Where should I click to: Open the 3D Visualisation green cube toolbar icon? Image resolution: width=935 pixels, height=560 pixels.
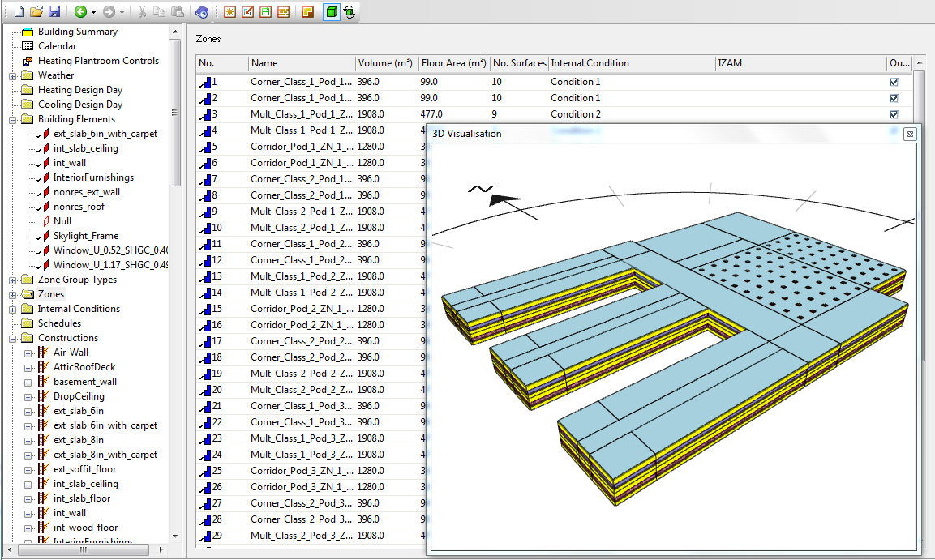click(331, 11)
